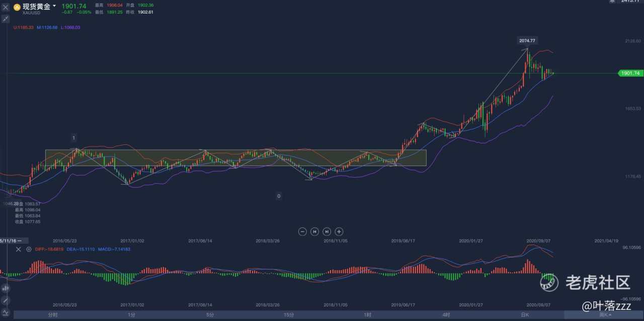Click the L:1068.03 Bollinger lower value
The height and width of the screenshot is (321, 644).
pos(70,27)
